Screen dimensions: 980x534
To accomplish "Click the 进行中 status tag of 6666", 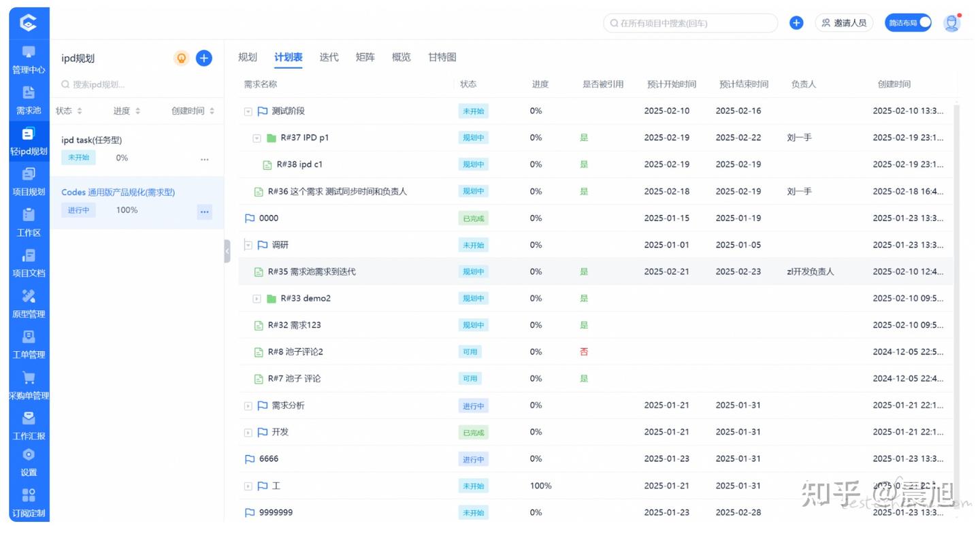I will [473, 459].
